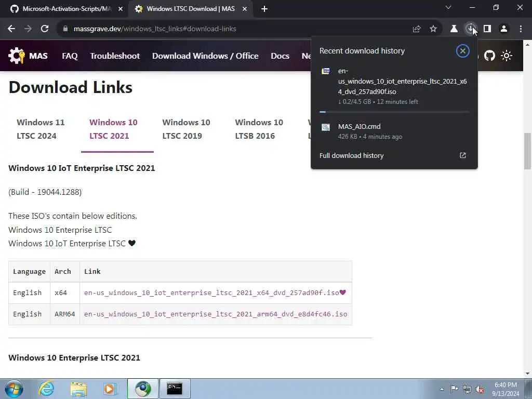Open the profile avatar icon
Image resolution: width=532 pixels, height=399 pixels.
pyautogui.click(x=504, y=29)
